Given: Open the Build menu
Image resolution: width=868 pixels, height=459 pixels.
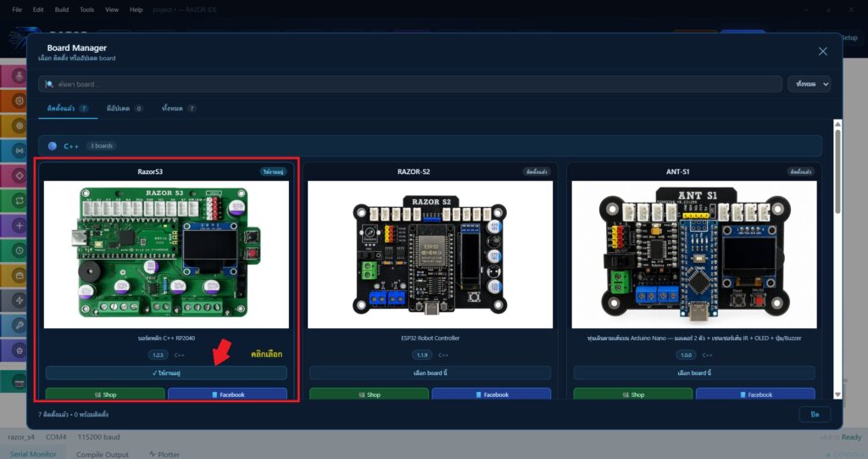Looking at the screenshot, I should [x=61, y=9].
